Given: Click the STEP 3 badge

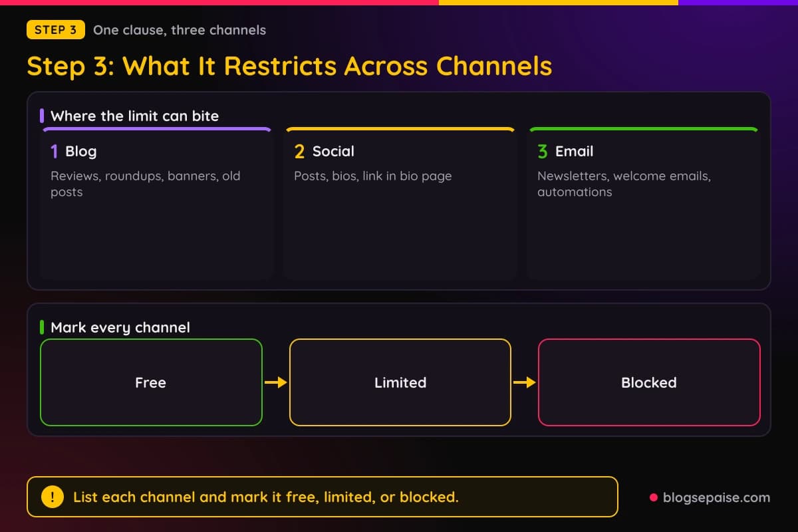Looking at the screenshot, I should 56,30.
